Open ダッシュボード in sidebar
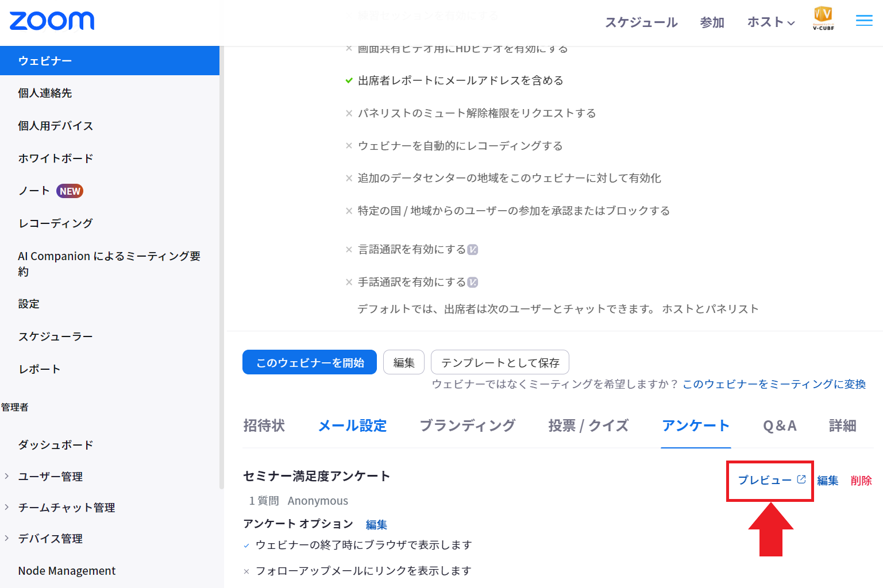The height and width of the screenshot is (588, 883). pyautogui.click(x=55, y=445)
